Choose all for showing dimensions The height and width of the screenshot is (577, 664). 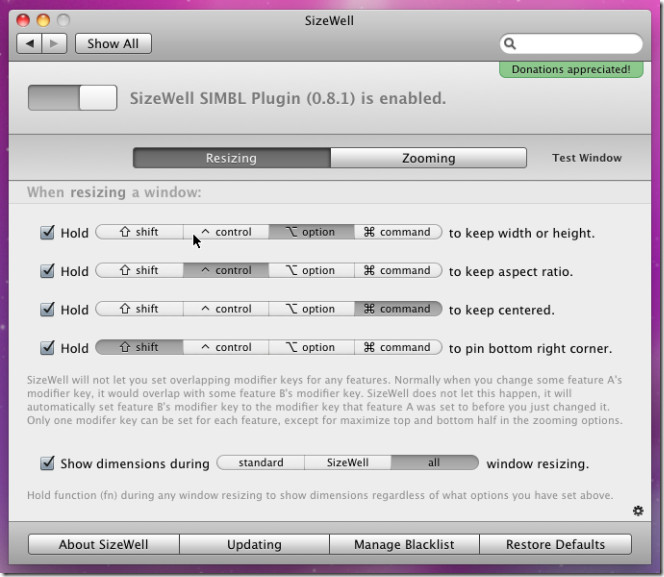click(434, 462)
